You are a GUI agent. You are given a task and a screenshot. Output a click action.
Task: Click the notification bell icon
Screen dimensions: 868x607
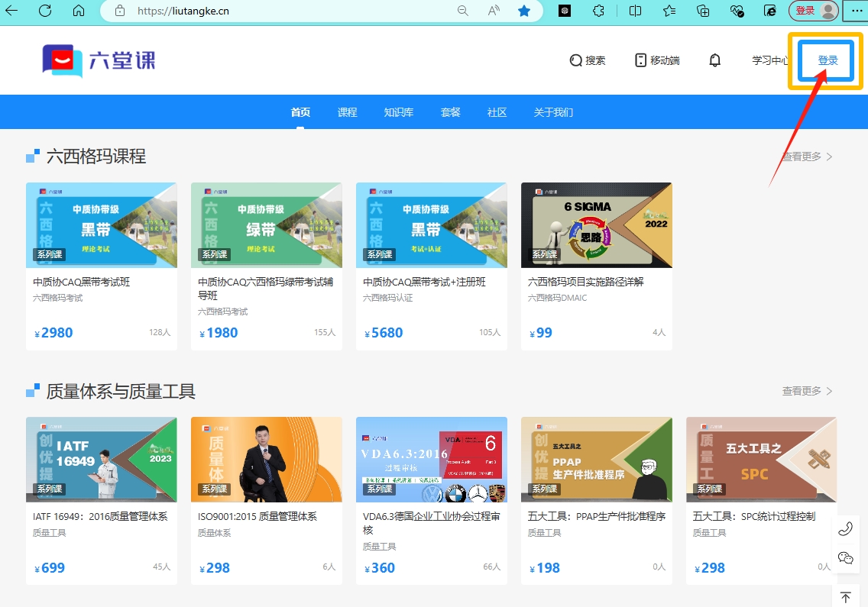click(x=715, y=60)
